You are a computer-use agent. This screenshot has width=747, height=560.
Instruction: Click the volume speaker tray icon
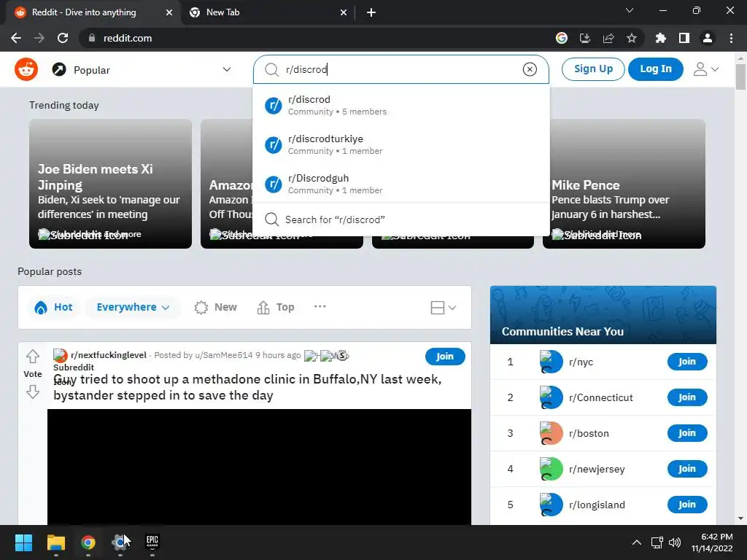675,542
